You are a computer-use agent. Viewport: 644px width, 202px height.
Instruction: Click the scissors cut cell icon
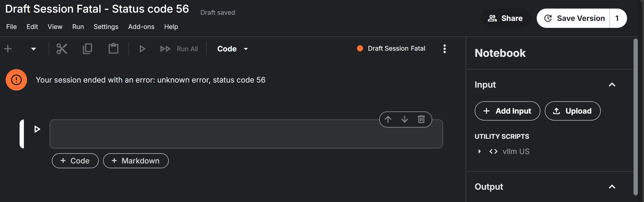pos(62,49)
